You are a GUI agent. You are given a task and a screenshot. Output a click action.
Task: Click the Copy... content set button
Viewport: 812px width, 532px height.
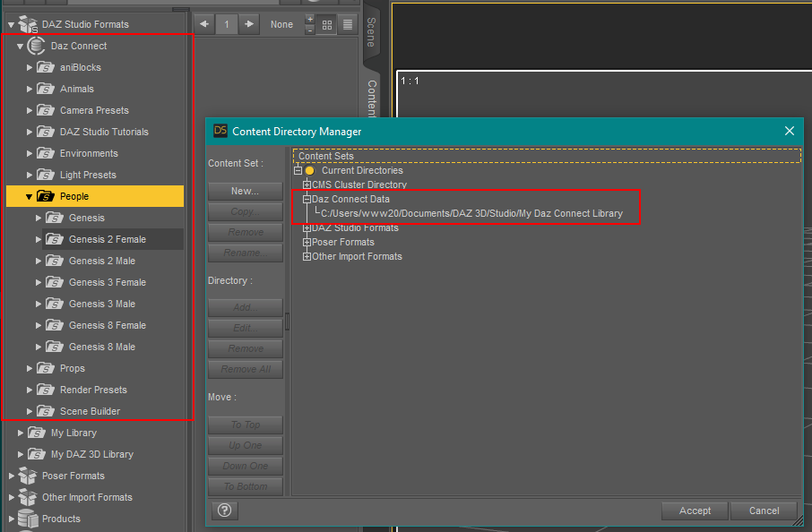245,211
